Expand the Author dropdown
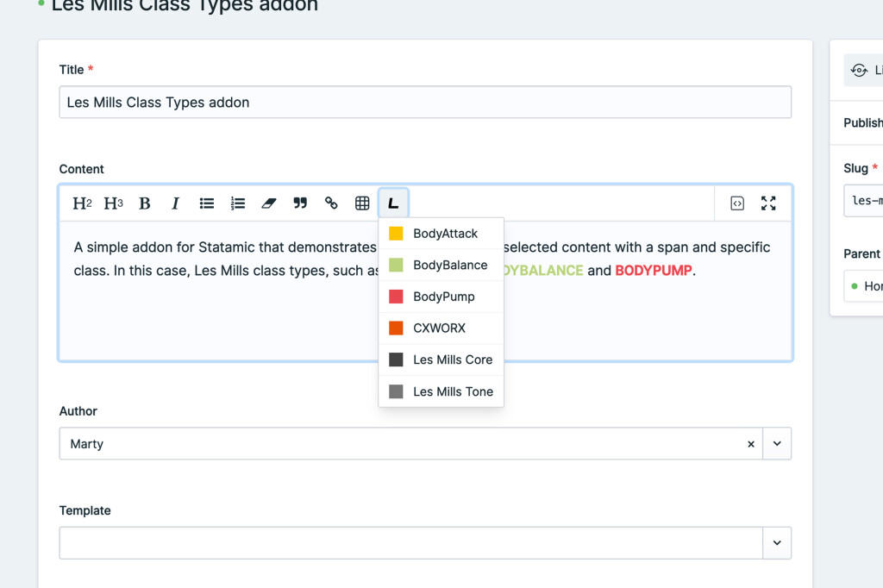This screenshot has width=883, height=588. pos(777,444)
